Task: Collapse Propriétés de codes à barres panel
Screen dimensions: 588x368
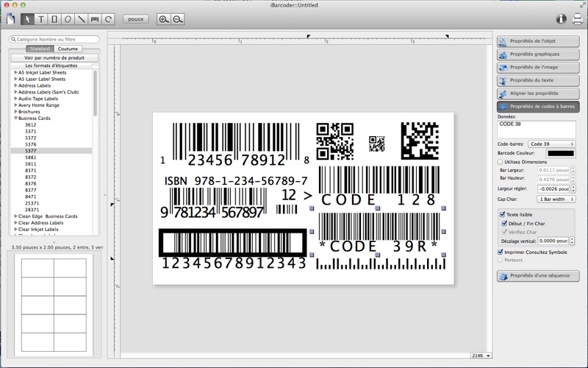Action: 538,107
